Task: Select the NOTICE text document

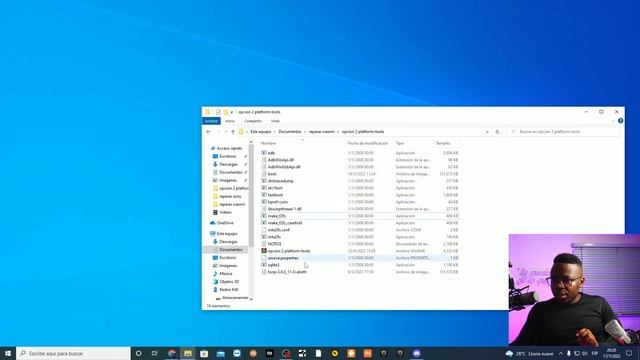Action: pos(274,244)
